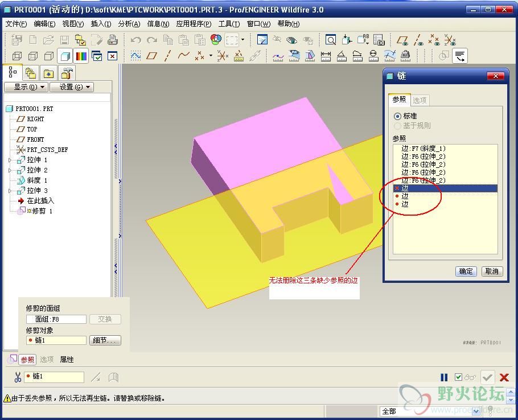
Task: Open the 分析(A) menu
Action: tap(129, 24)
